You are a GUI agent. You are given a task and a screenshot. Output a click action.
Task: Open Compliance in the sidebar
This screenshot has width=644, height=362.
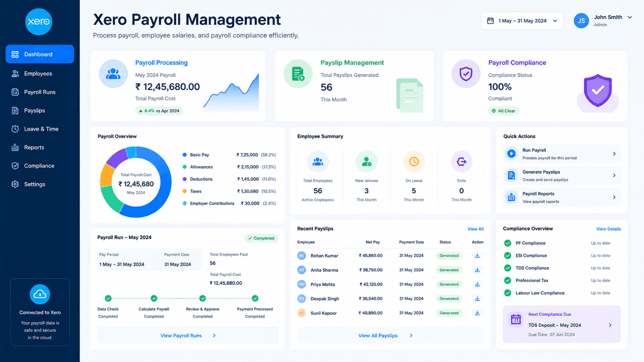pyautogui.click(x=40, y=166)
